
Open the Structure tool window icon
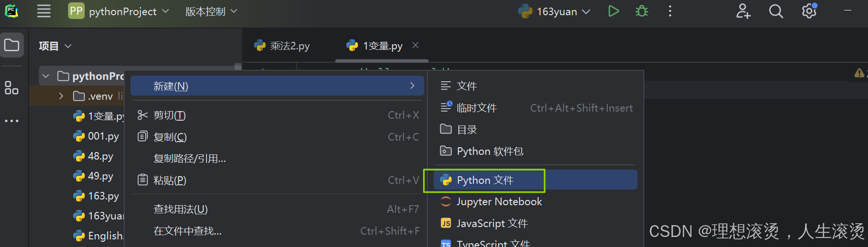(11, 88)
